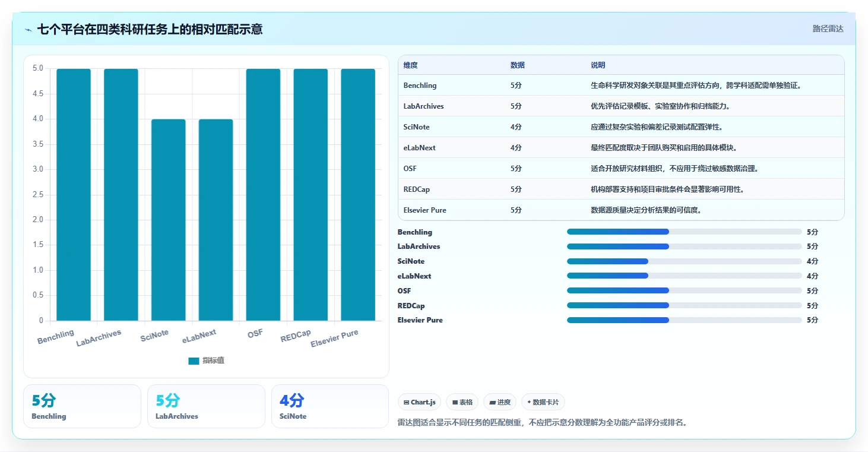This screenshot has width=868, height=452.
Task: Select the Elsevier Pure bar in the chart
Action: [358, 195]
